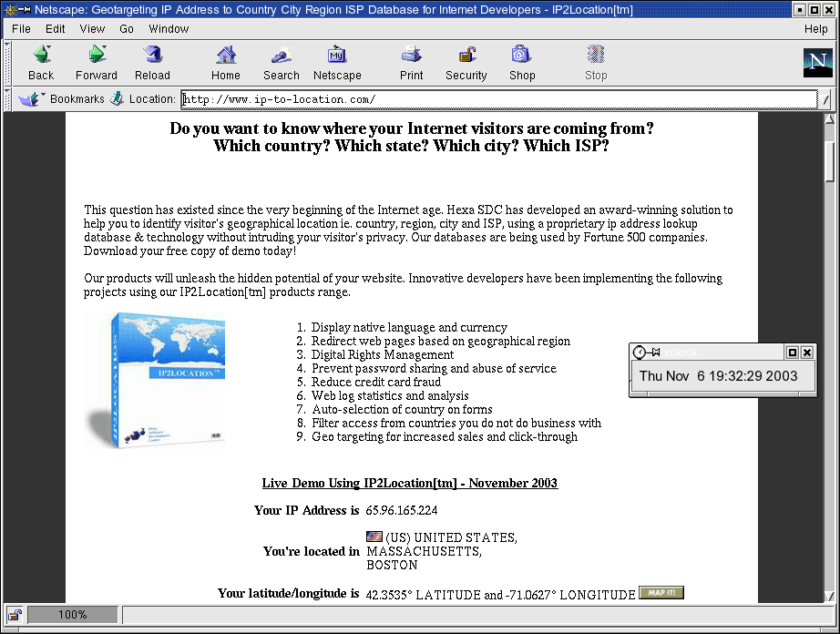Click "Web log statistics and analysis" item
The width and height of the screenshot is (840, 634).
pyautogui.click(x=390, y=395)
